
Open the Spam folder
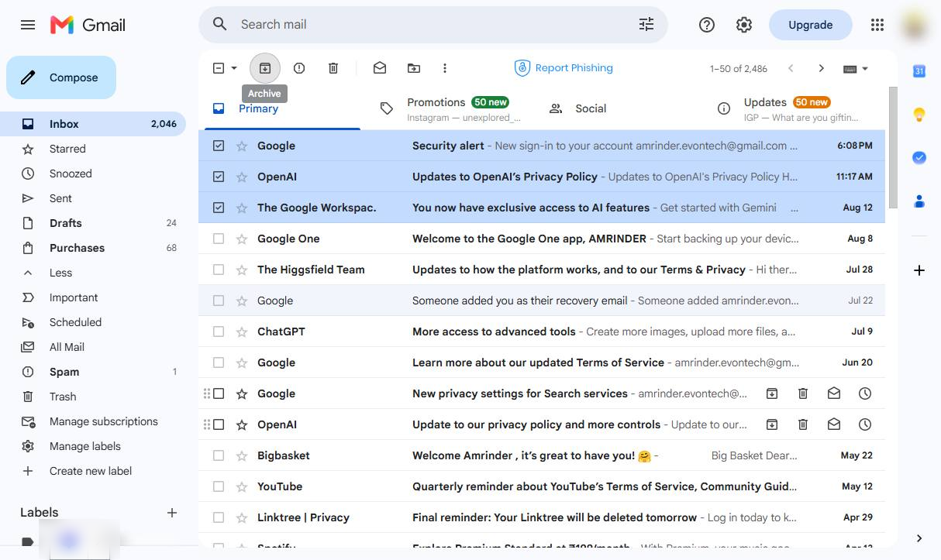pyautogui.click(x=93, y=372)
